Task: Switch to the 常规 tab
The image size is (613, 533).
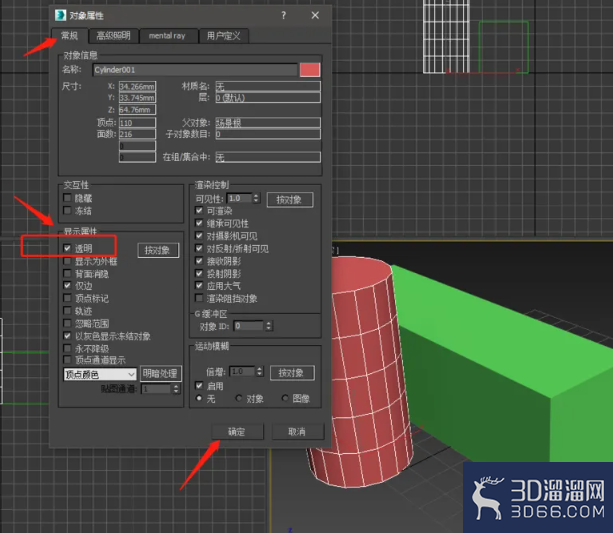Action: point(70,36)
